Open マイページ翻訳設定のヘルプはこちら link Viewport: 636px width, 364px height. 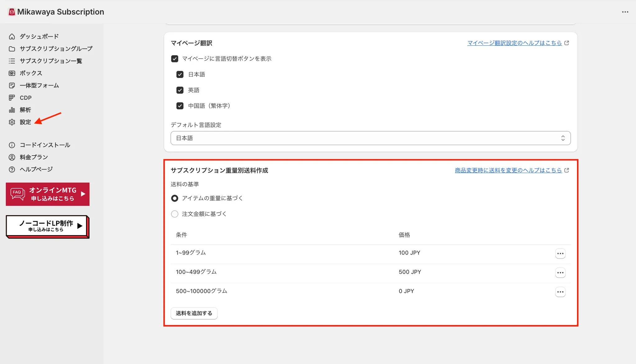514,43
